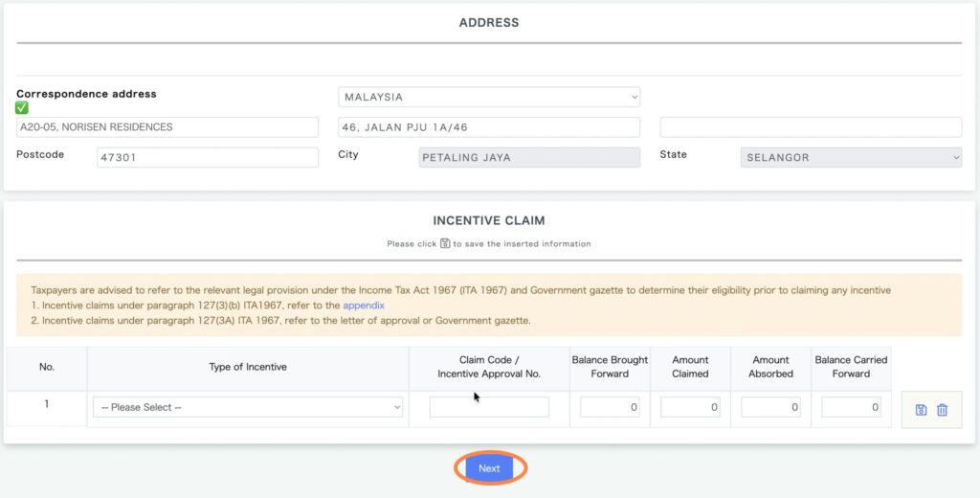
Task: Open the appendix link
Action: (x=364, y=306)
